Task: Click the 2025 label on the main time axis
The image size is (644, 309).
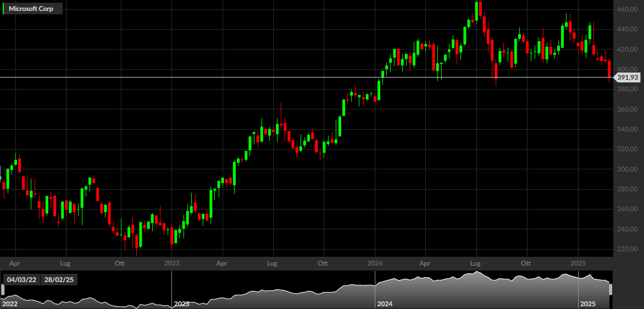Action: coord(578,263)
